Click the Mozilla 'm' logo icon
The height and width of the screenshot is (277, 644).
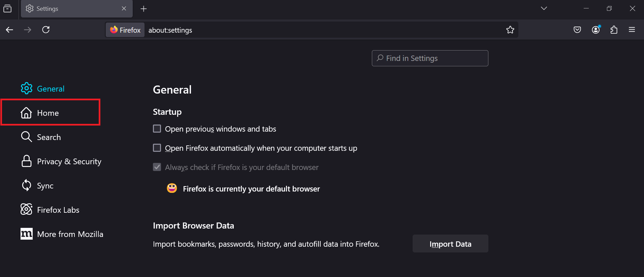pyautogui.click(x=27, y=234)
